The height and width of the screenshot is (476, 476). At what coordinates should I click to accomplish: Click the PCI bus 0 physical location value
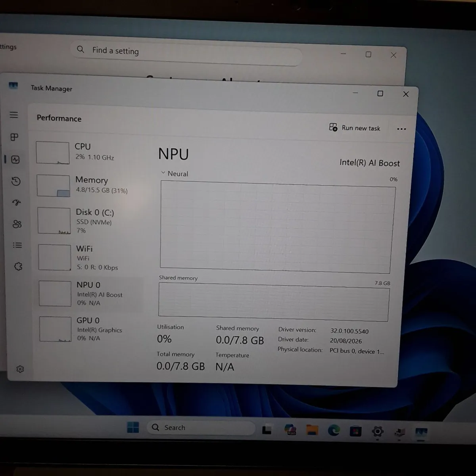pos(357,351)
